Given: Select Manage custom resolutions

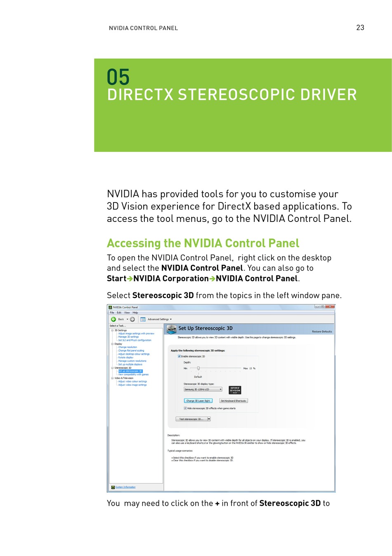Looking at the screenshot, I should [132, 361].
